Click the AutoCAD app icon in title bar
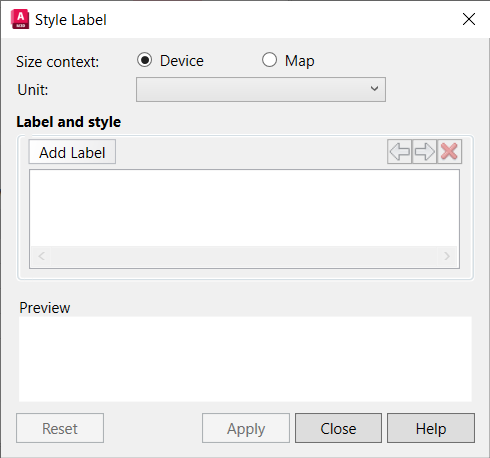Screen dimensions: 490x458 [20, 20]
